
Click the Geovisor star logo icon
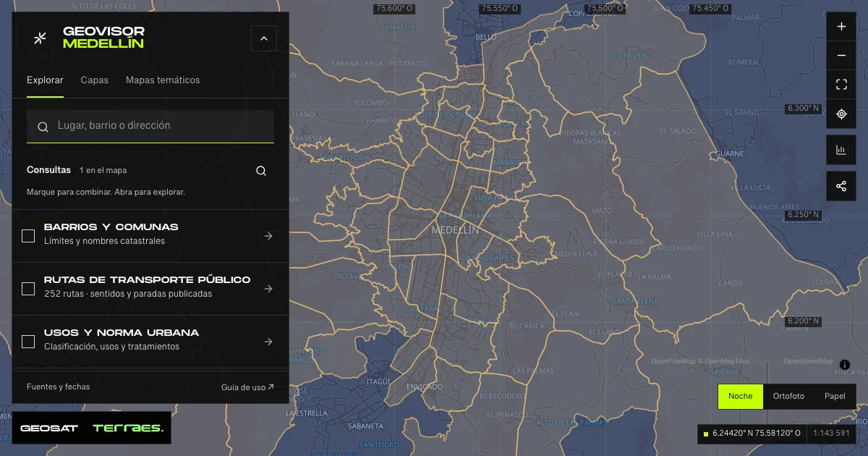(x=41, y=38)
